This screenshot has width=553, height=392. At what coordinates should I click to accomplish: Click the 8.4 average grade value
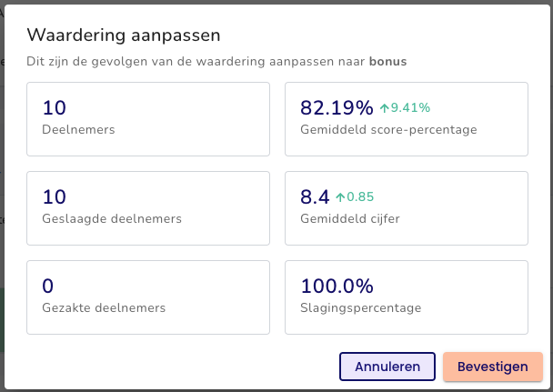pyautogui.click(x=315, y=197)
